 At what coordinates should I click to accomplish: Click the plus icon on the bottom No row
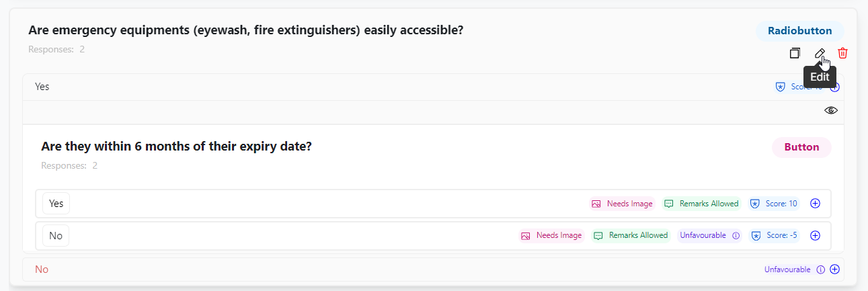tap(835, 269)
